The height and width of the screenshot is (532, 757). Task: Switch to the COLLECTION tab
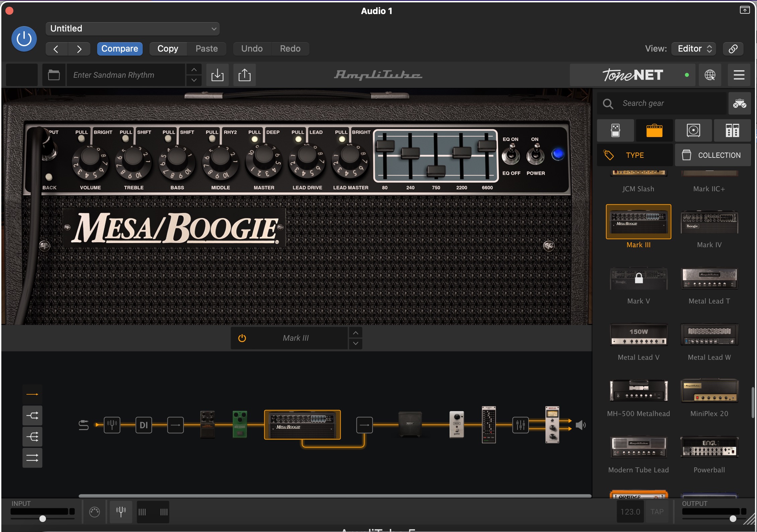[x=713, y=155]
